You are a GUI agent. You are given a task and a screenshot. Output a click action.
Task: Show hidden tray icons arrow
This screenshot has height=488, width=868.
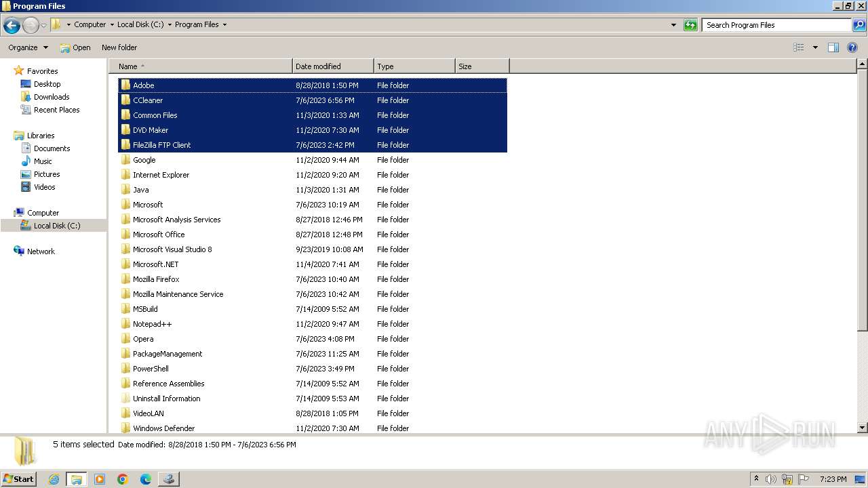(x=756, y=479)
